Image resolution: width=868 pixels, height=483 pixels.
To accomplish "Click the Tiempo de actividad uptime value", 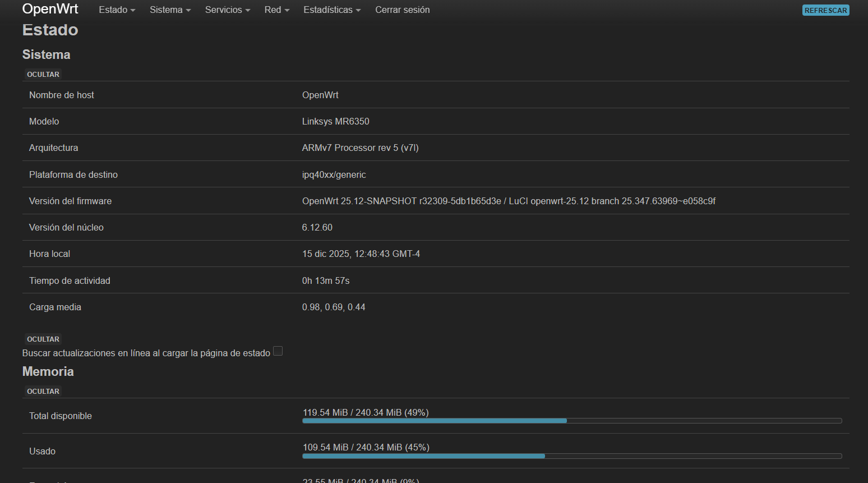I will coord(325,280).
